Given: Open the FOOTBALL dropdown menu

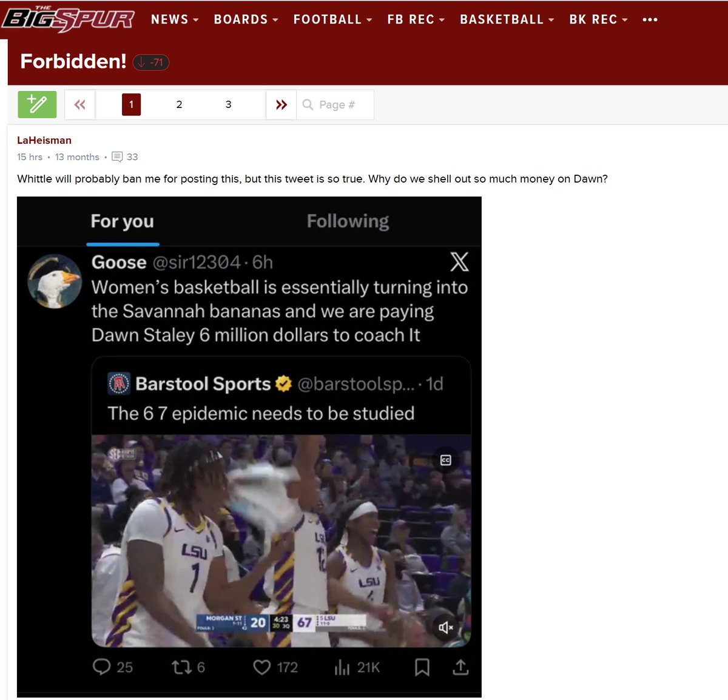Looking at the screenshot, I should (x=332, y=19).
